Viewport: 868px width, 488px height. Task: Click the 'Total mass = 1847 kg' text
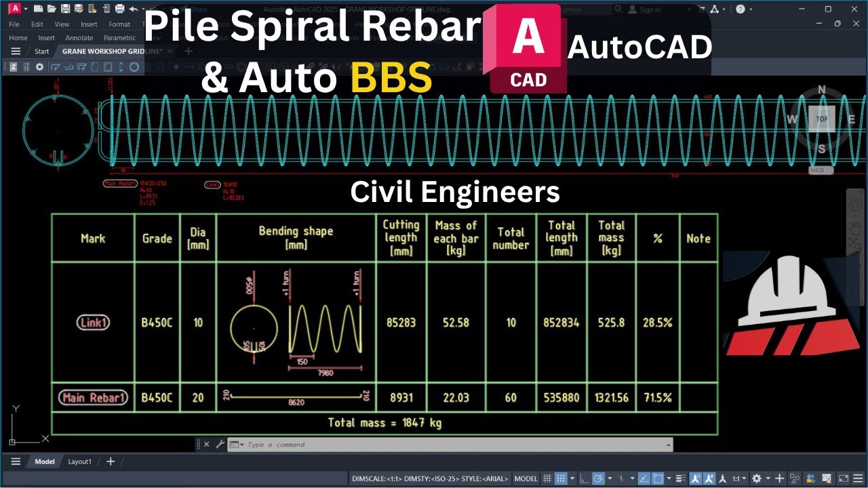click(384, 423)
